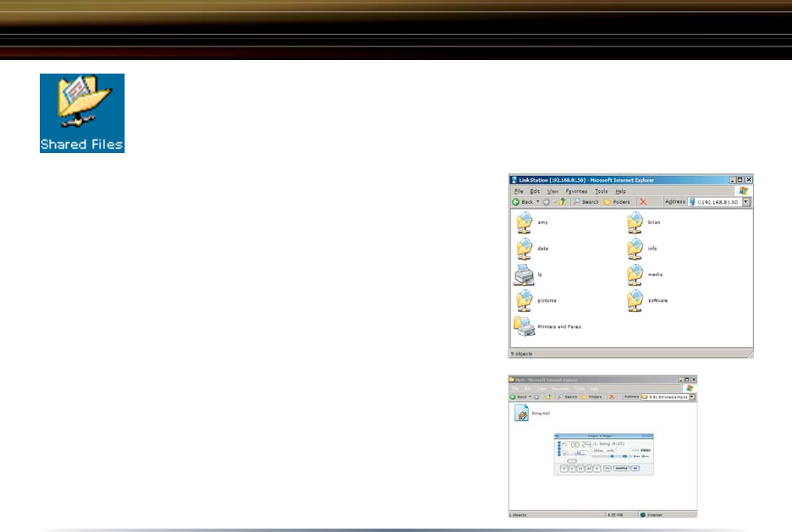
Task: Go Up one level in Link Station window
Action: [x=562, y=202]
